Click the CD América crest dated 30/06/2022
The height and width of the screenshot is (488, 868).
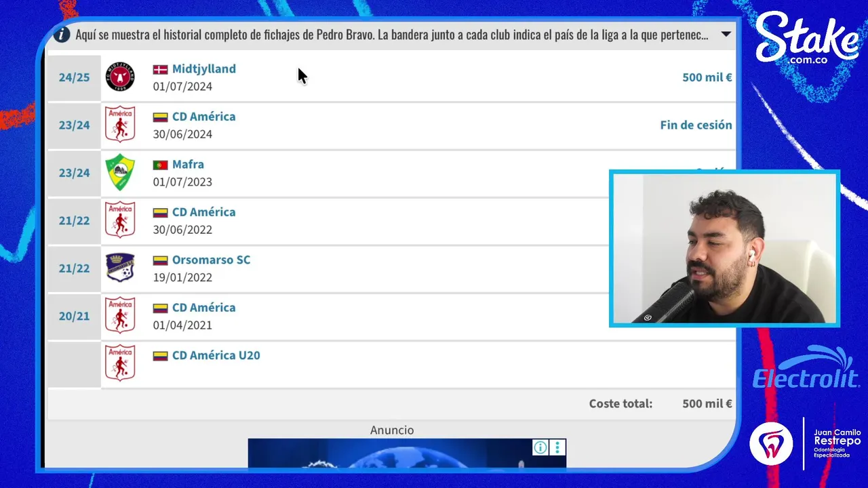point(120,220)
